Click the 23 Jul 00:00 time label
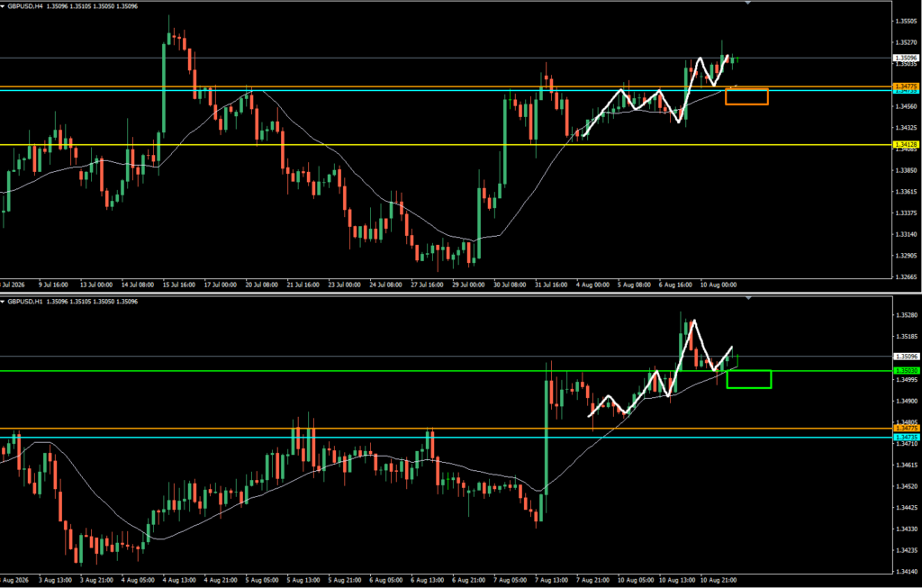Screen dimensions: 922x588 (345, 285)
